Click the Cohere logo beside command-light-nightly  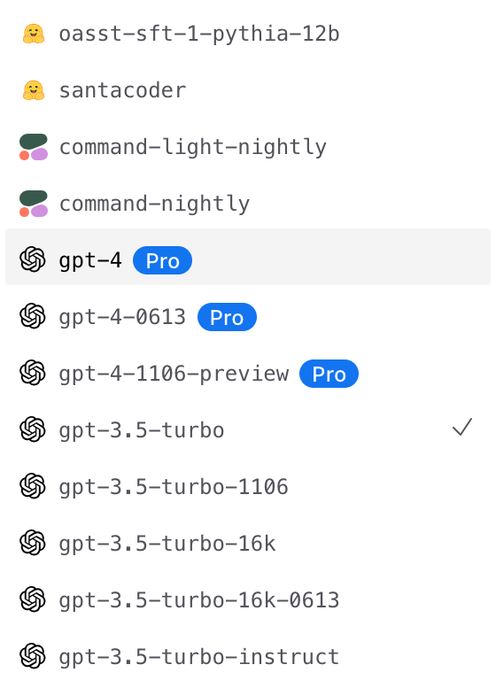(x=33, y=147)
